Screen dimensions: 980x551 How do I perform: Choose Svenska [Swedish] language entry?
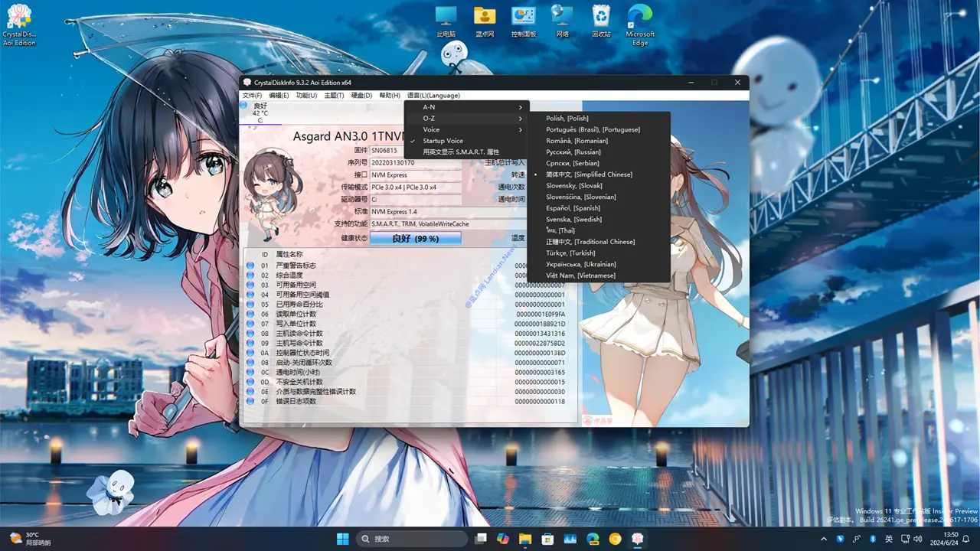(x=599, y=220)
